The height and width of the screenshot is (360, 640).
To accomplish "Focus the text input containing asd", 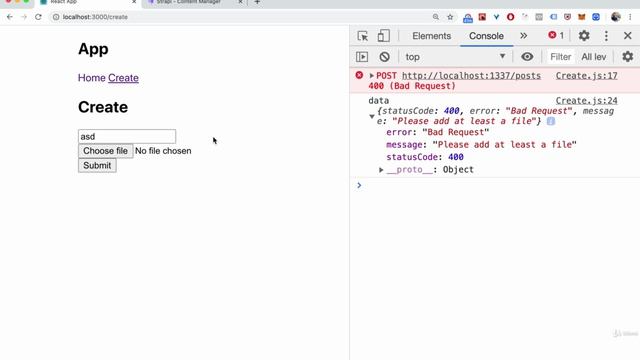I will tap(127, 136).
